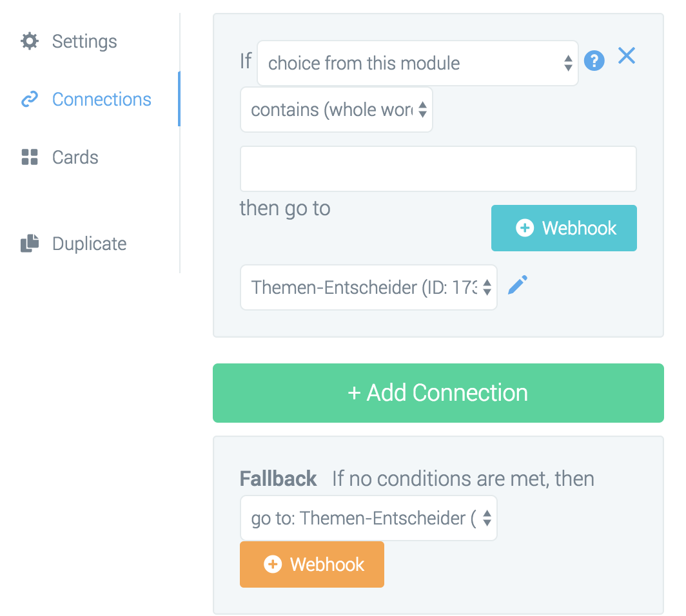
Task: Click the Cards grid icon
Action: pyautogui.click(x=30, y=157)
